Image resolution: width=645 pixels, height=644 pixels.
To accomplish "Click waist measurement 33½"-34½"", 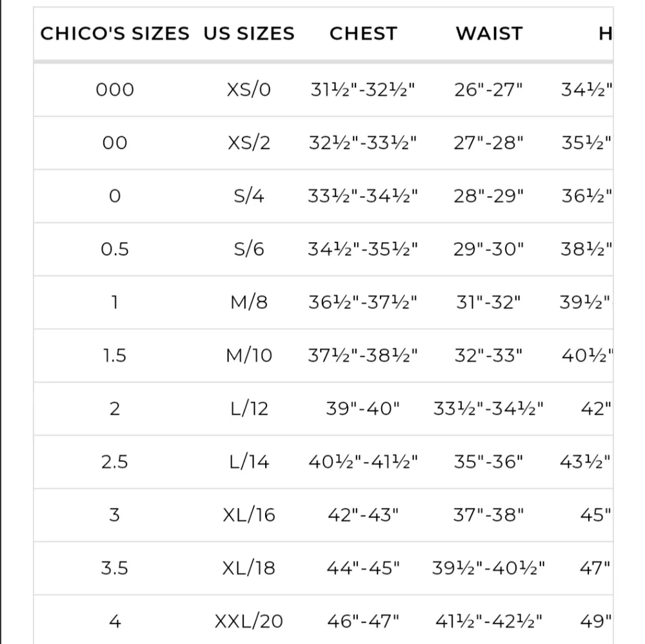I will [x=489, y=408].
